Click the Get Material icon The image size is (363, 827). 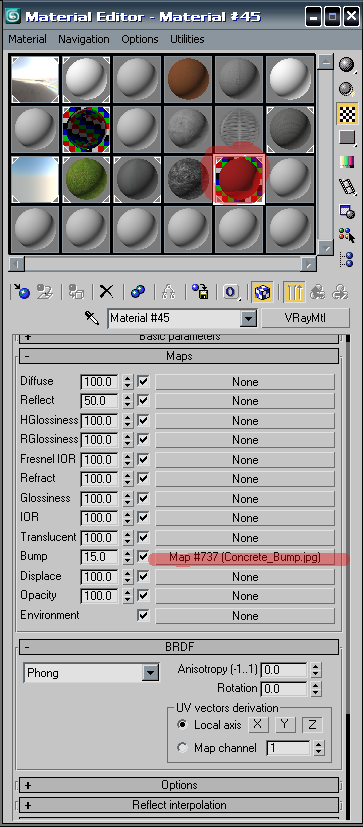(x=21, y=292)
